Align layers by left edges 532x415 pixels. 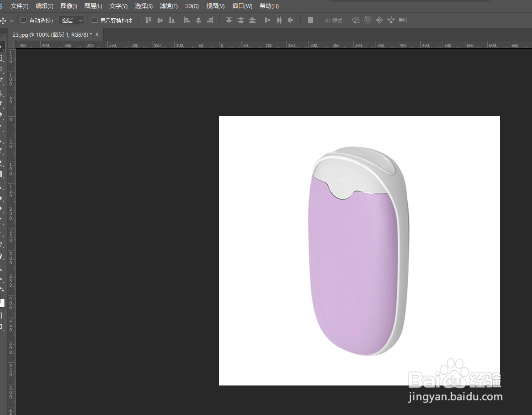click(x=187, y=21)
